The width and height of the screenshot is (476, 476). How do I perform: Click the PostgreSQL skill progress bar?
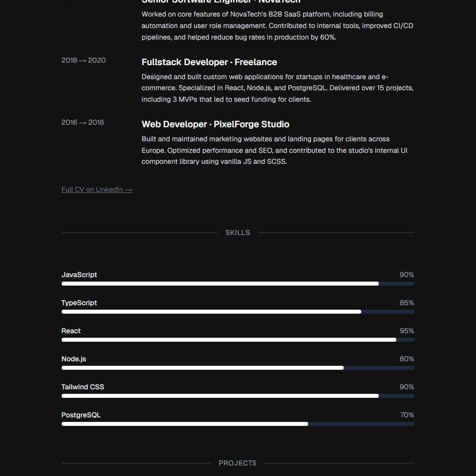(237, 424)
